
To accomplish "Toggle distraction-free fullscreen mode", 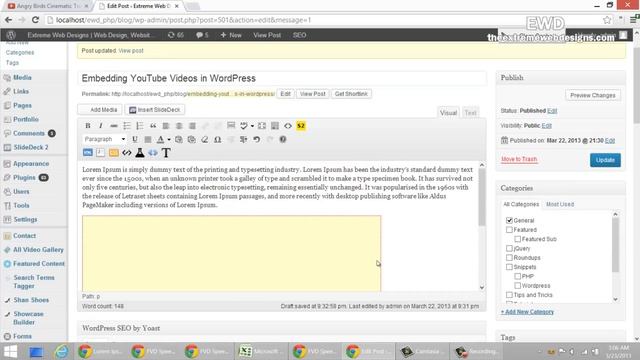I will (262, 126).
